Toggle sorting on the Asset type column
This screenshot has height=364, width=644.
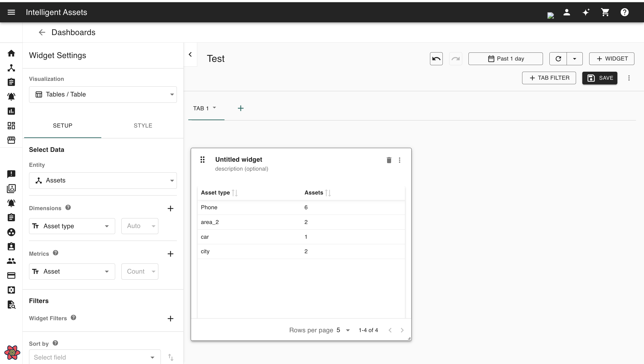click(235, 193)
